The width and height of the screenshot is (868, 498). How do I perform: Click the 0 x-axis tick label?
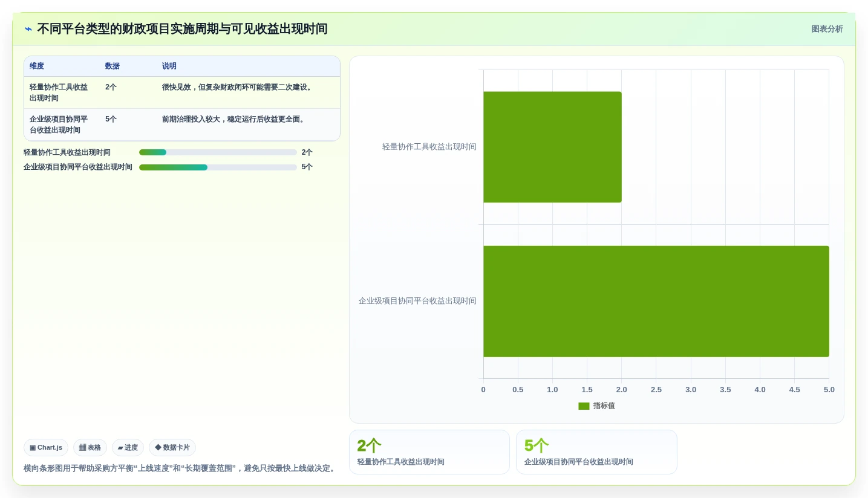(x=483, y=390)
